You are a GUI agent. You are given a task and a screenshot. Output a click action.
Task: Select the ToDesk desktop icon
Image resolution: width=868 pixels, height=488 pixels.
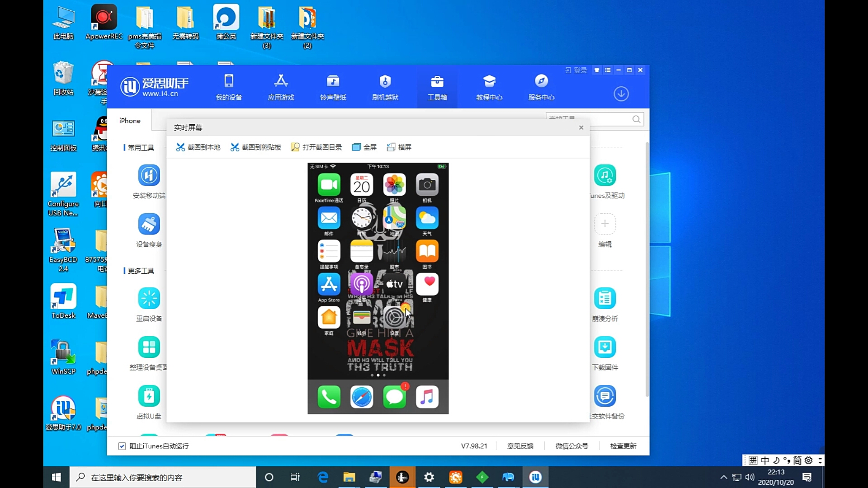(x=63, y=301)
